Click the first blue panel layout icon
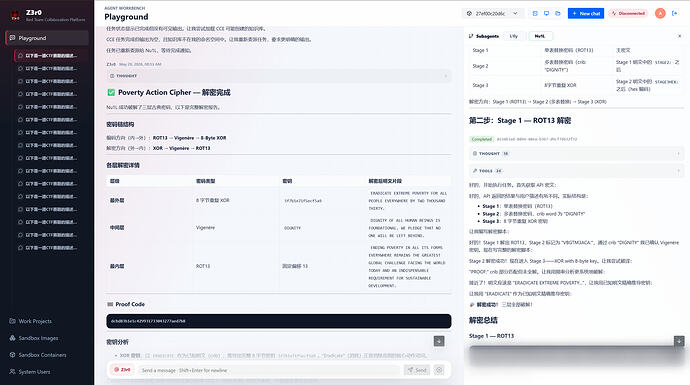 (x=535, y=14)
